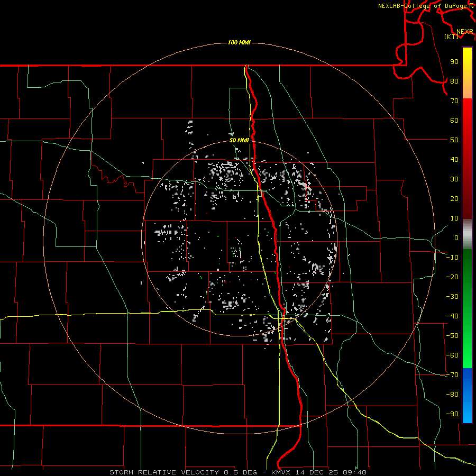Select the positive 10 scale value
476x476 pixels.
[454, 218]
